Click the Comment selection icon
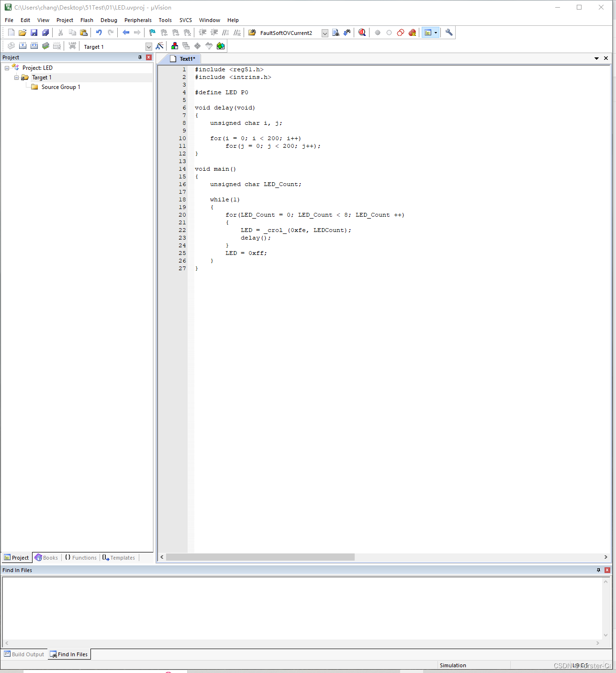The height and width of the screenshot is (673, 616). pyautogui.click(x=225, y=33)
